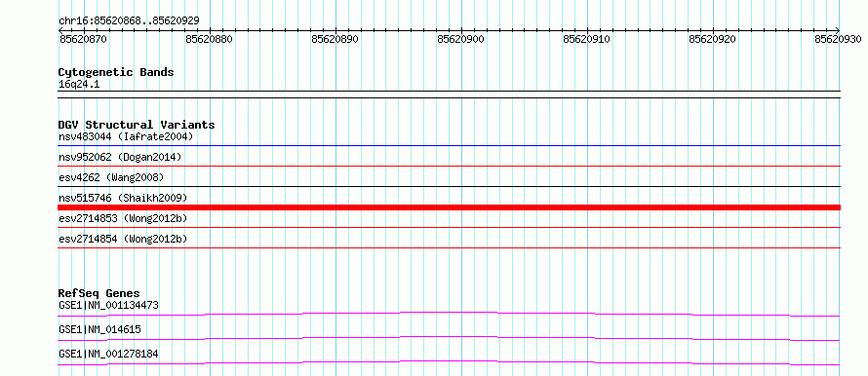Click ruler position 85620900
This screenshot has height=376, width=868.
(x=460, y=40)
